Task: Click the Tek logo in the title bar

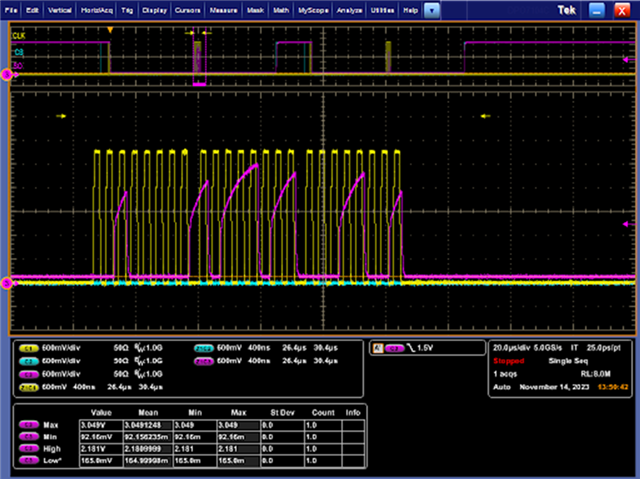Action: coord(568,9)
